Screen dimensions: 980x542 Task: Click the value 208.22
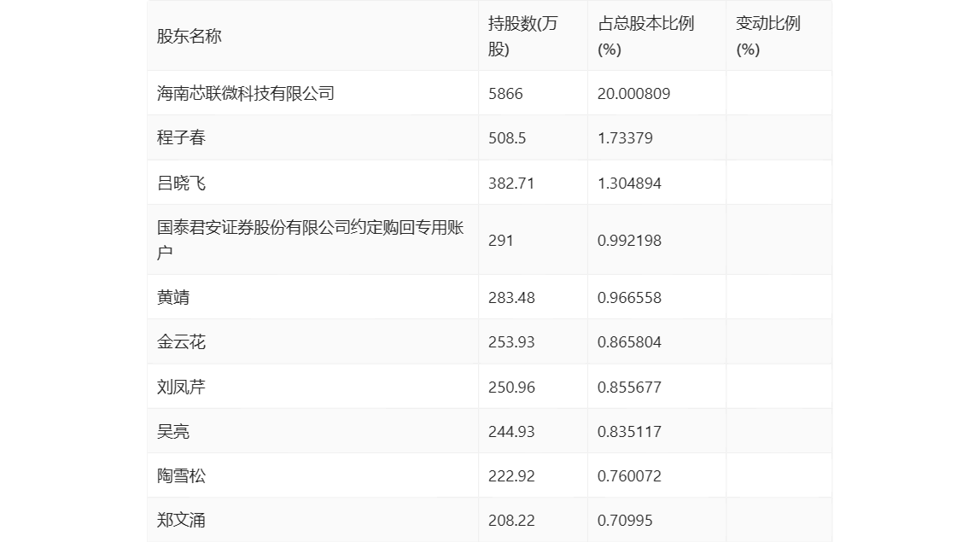click(511, 520)
